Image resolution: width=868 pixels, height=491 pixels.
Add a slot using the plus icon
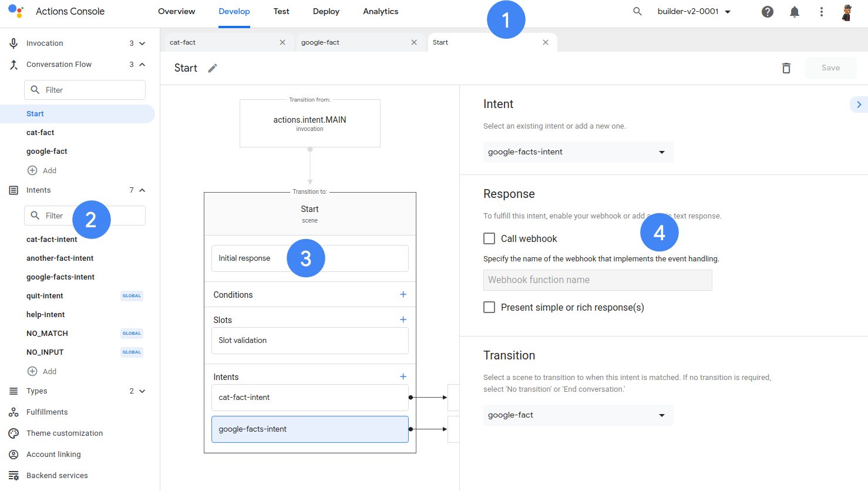[x=403, y=320]
